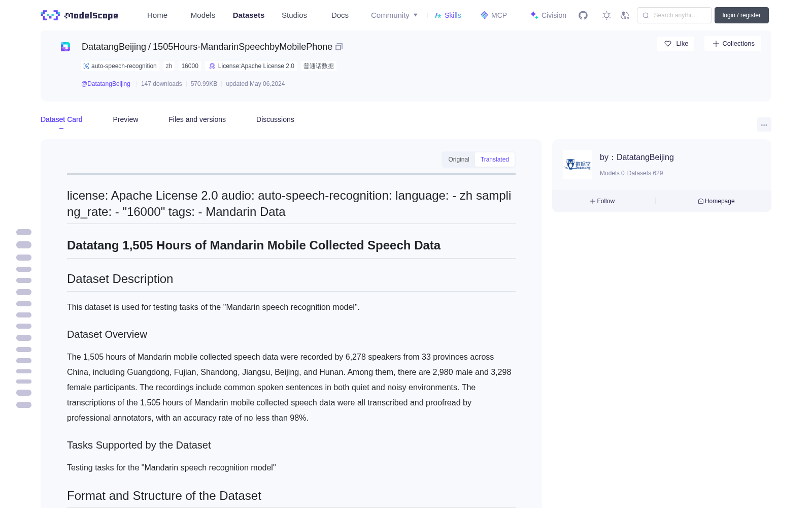Click the Homepage house icon

pyautogui.click(x=701, y=201)
